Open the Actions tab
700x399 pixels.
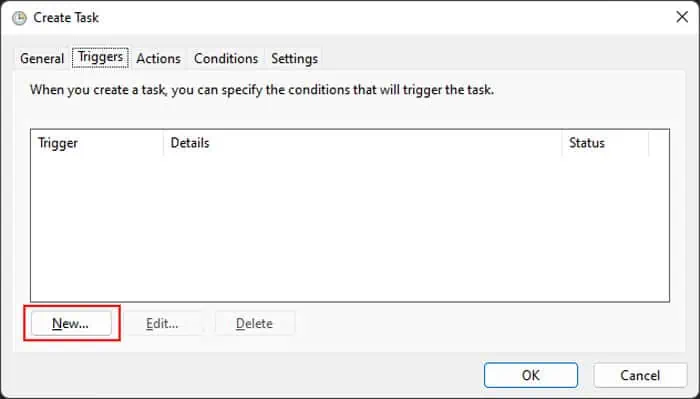pos(158,58)
